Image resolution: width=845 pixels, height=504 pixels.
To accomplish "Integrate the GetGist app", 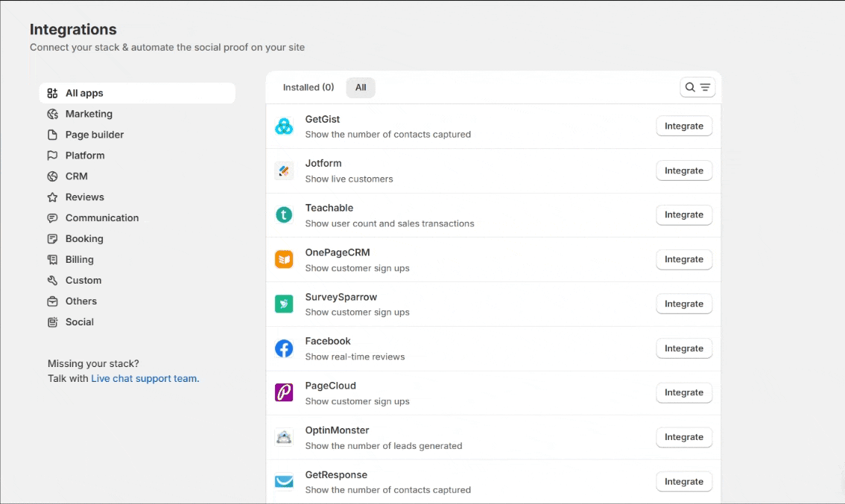I will (x=683, y=127).
